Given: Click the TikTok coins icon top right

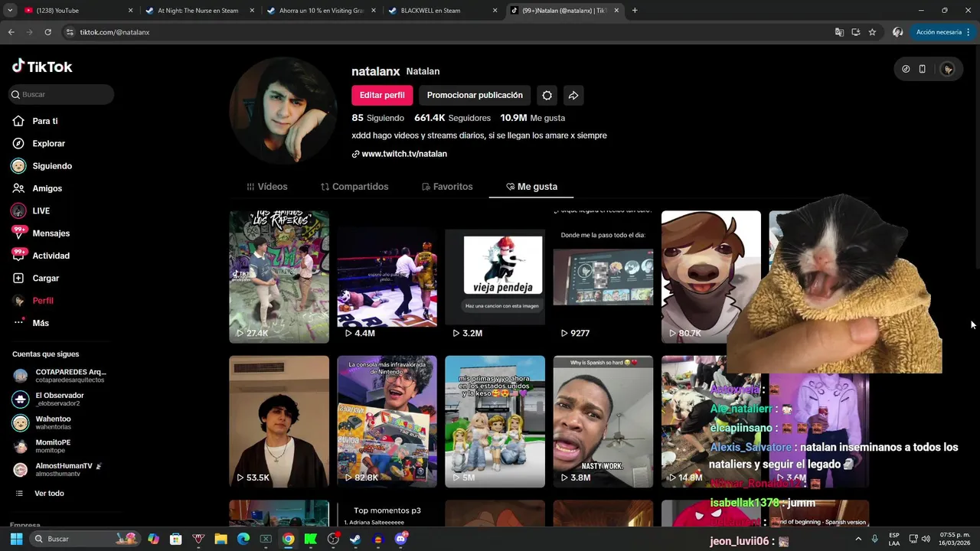Looking at the screenshot, I should coord(906,69).
